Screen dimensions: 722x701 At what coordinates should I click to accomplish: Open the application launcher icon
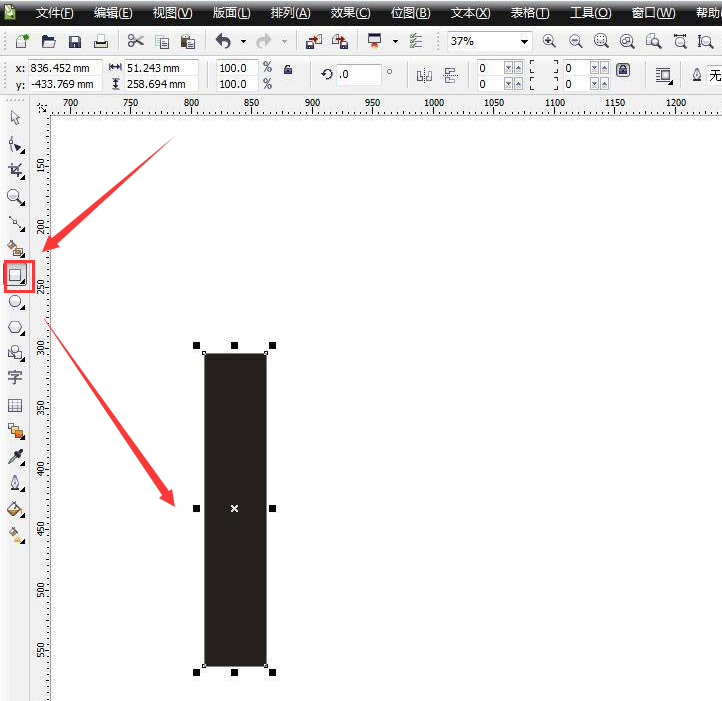pos(374,41)
